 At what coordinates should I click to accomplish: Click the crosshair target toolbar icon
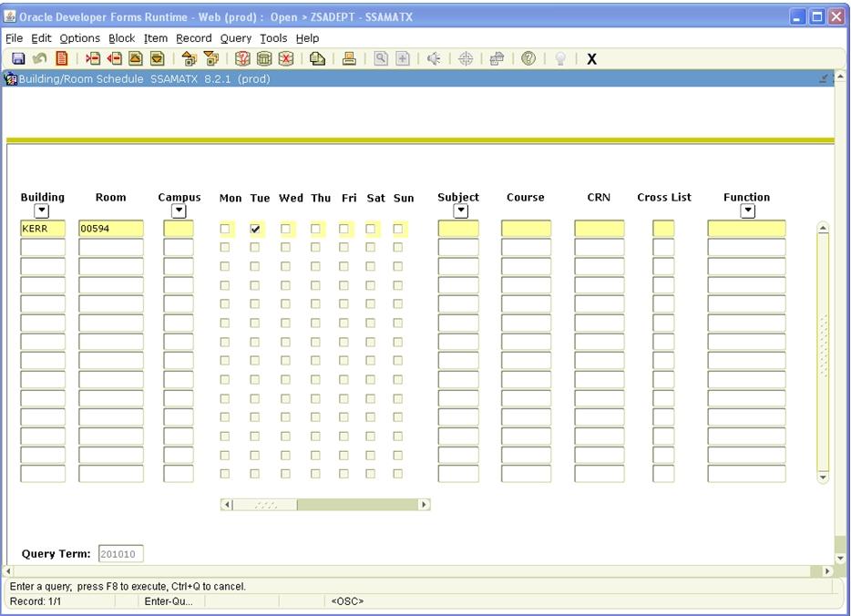466,58
